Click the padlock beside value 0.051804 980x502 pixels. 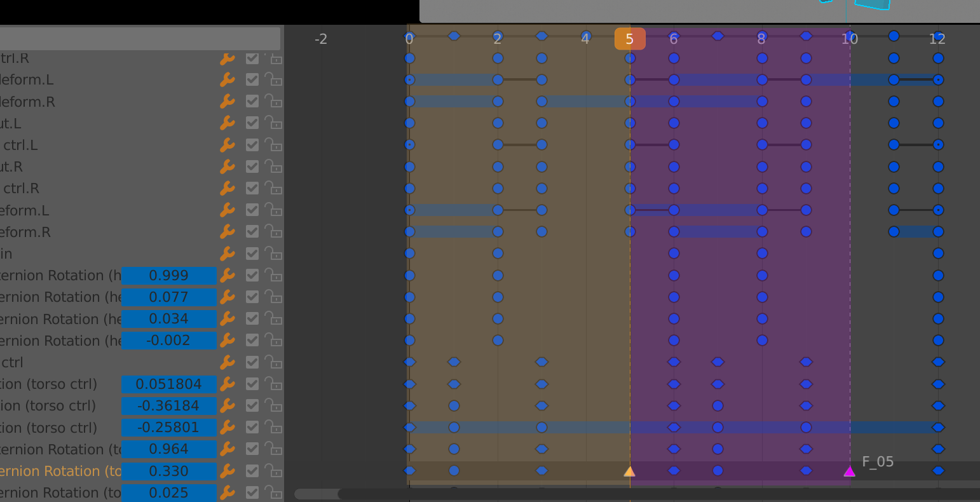pyautogui.click(x=273, y=384)
